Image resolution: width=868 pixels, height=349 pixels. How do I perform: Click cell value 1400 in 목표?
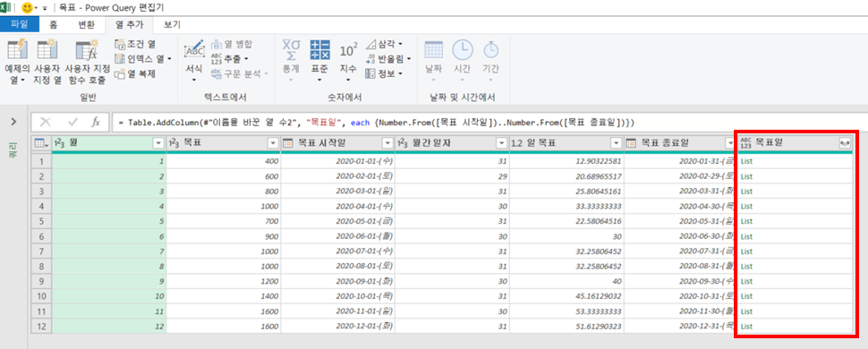click(269, 296)
